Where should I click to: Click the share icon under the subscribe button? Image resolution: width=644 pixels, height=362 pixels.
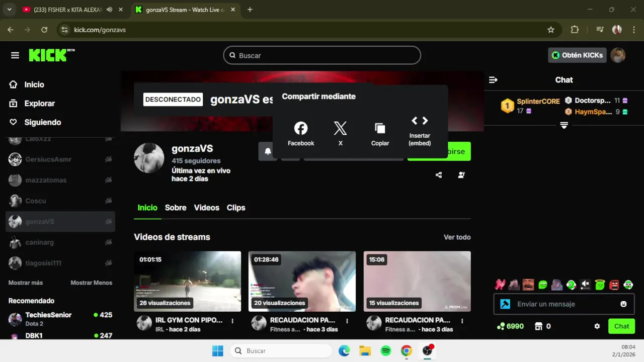pyautogui.click(x=439, y=175)
